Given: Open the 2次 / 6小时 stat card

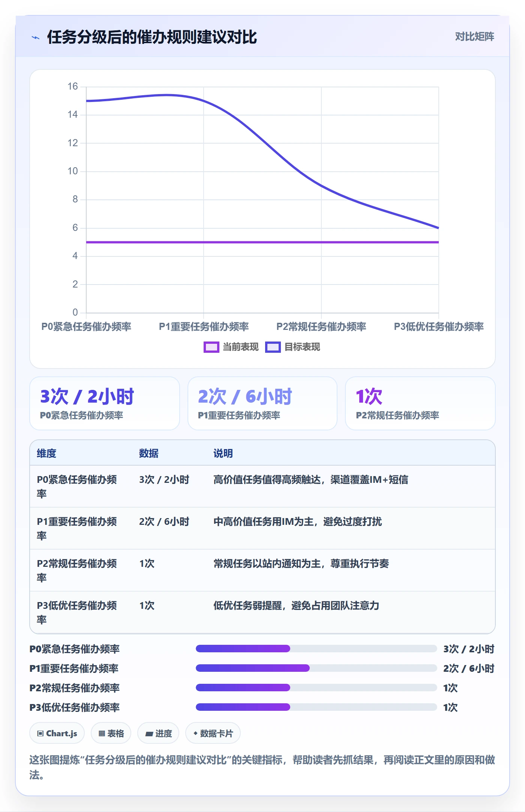Looking at the screenshot, I should point(262,403).
